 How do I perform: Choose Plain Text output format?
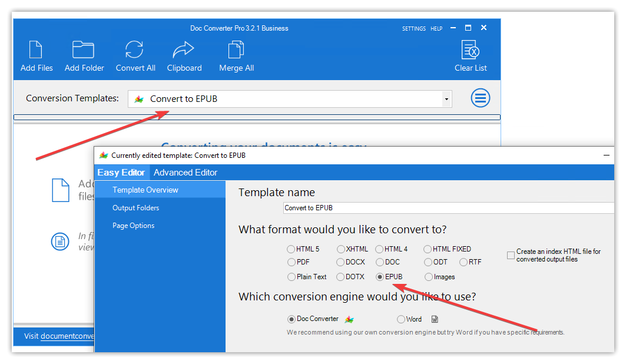point(292,277)
